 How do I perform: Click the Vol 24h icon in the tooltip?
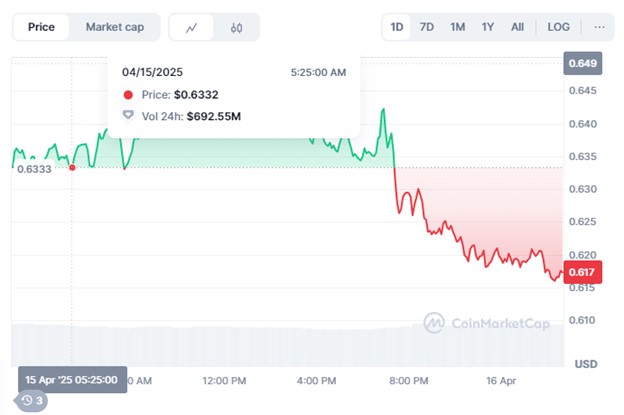(128, 116)
